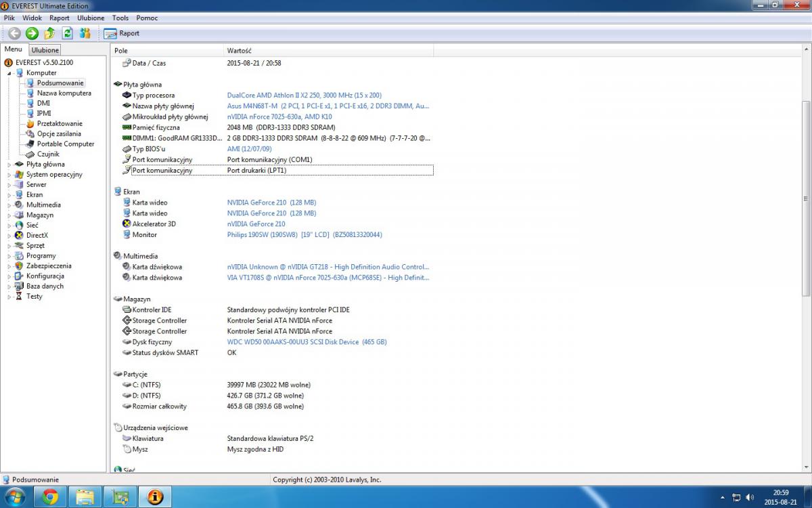The width and height of the screenshot is (812, 508).
Task: Switch to the Menu sidebar tab
Action: coord(13,49)
